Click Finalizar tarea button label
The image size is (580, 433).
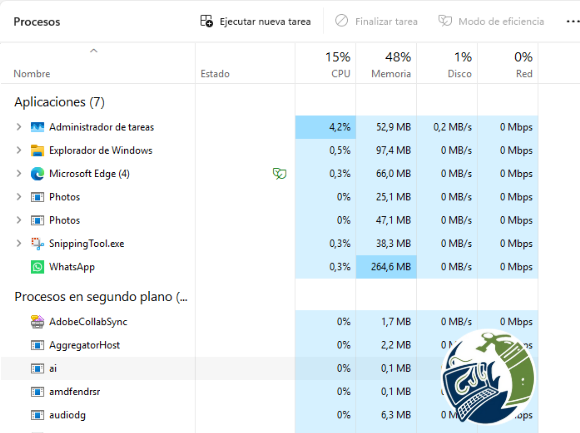point(386,21)
